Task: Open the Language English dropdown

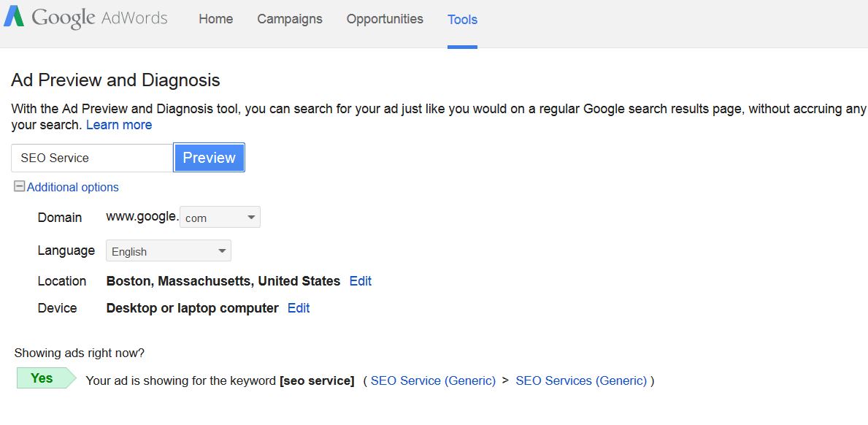Action: pos(169,250)
